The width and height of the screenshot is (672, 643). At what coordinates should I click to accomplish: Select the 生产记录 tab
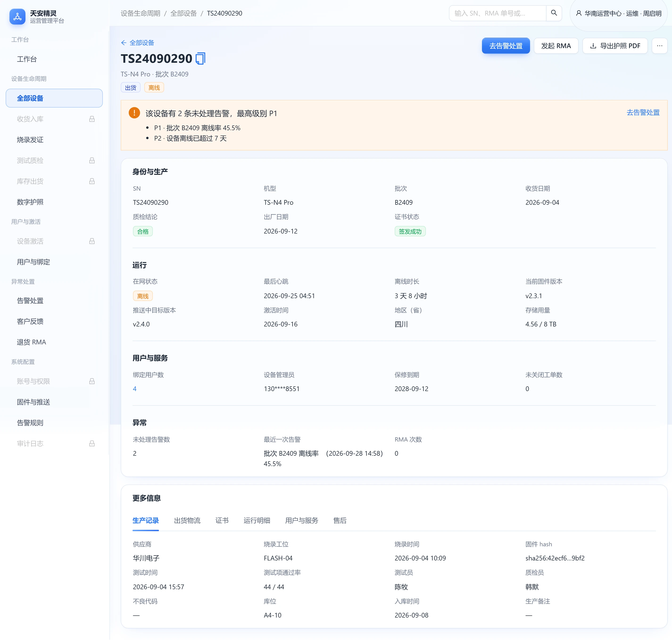click(x=146, y=520)
